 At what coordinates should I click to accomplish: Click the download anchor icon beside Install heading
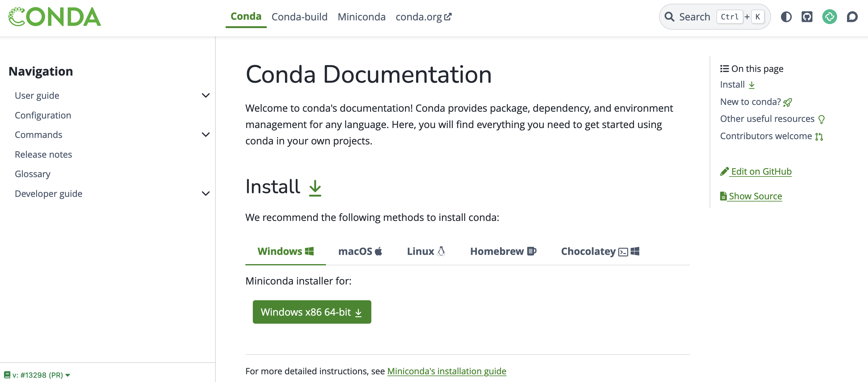tap(315, 189)
